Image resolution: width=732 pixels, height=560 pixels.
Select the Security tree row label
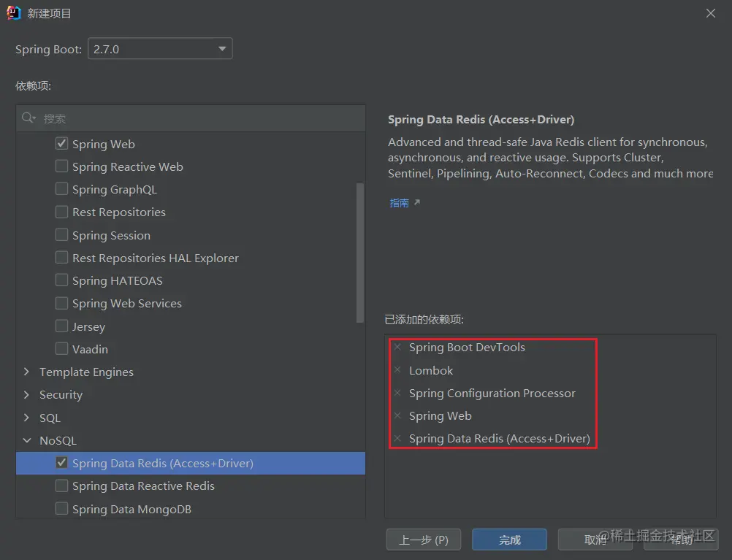point(61,395)
